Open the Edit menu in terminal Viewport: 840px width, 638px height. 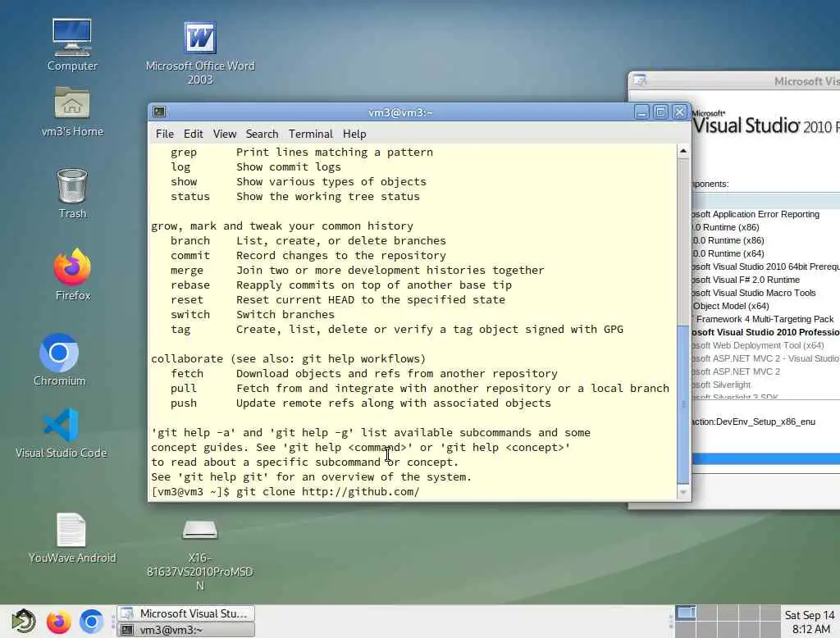tap(193, 134)
